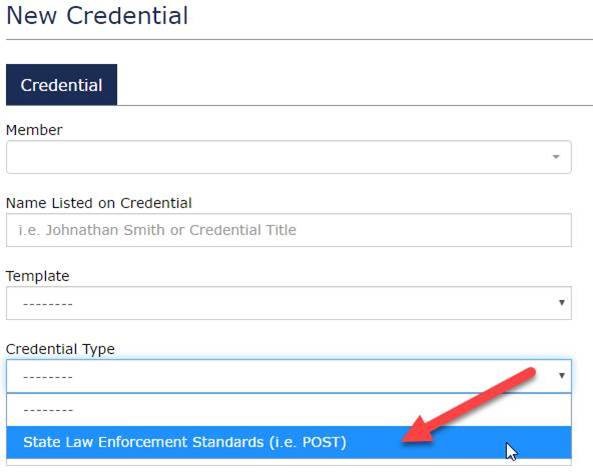Click the Credential Type arrow icon
593x474 pixels.
[x=562, y=375]
